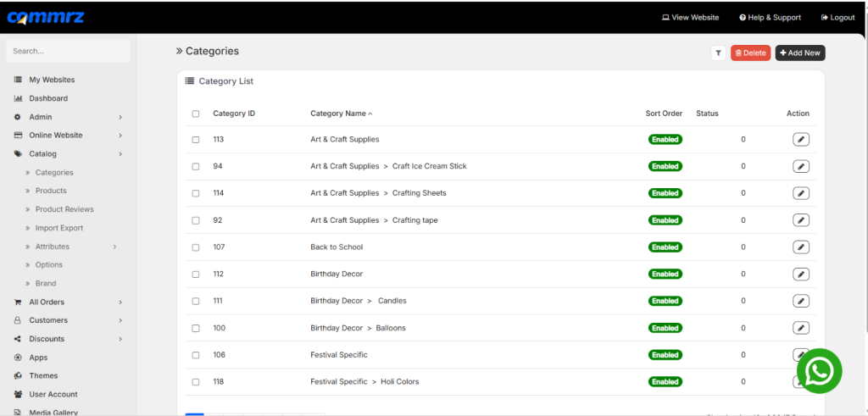The image size is (868, 416).
Task: Check the Candles row checkbox
Action: pos(196,301)
